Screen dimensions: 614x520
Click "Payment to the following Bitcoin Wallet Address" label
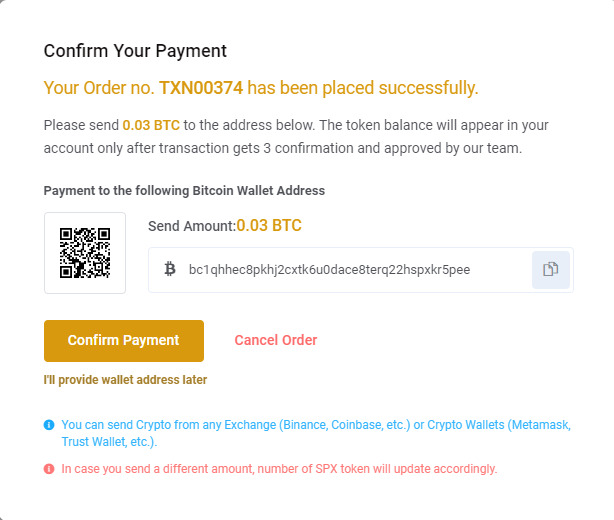pos(184,190)
